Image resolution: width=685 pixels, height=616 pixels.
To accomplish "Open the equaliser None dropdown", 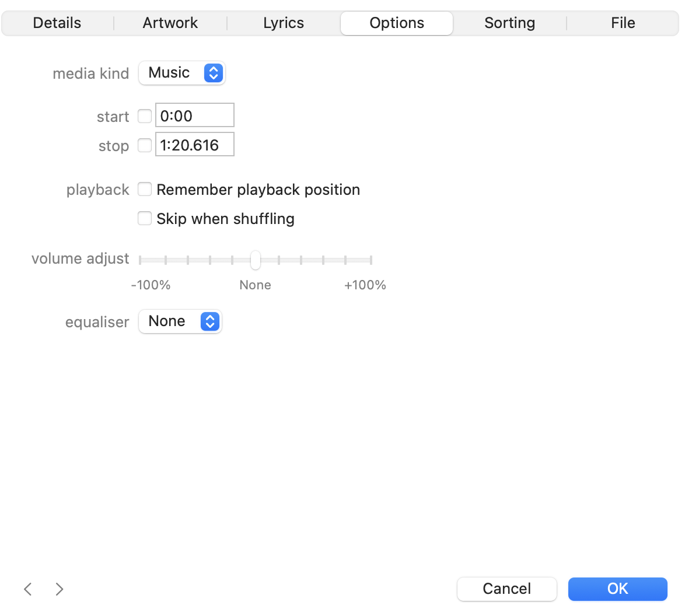I will pyautogui.click(x=180, y=321).
